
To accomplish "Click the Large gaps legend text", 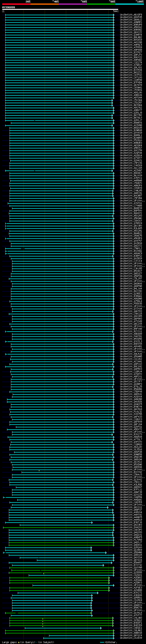I will [x=28, y=642].
